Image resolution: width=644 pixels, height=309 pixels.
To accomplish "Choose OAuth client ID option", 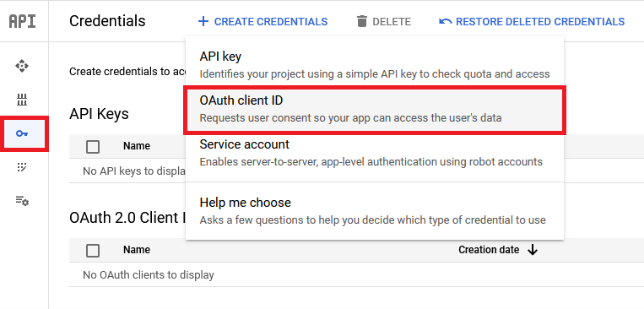I will (375, 109).
